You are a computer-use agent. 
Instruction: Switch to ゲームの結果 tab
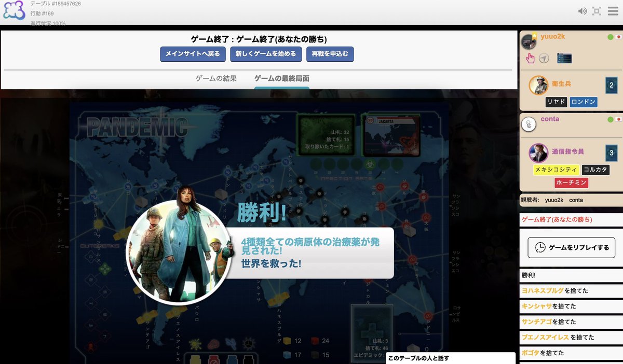(216, 79)
